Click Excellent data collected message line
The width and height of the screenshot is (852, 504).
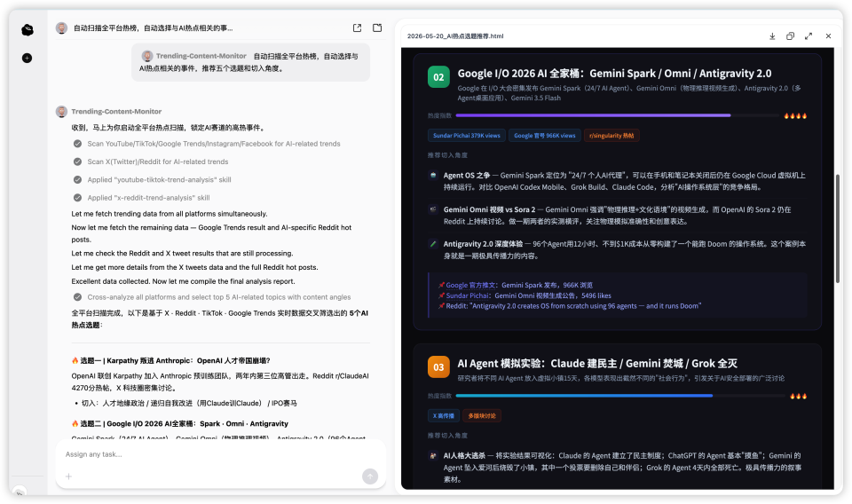click(x=183, y=281)
